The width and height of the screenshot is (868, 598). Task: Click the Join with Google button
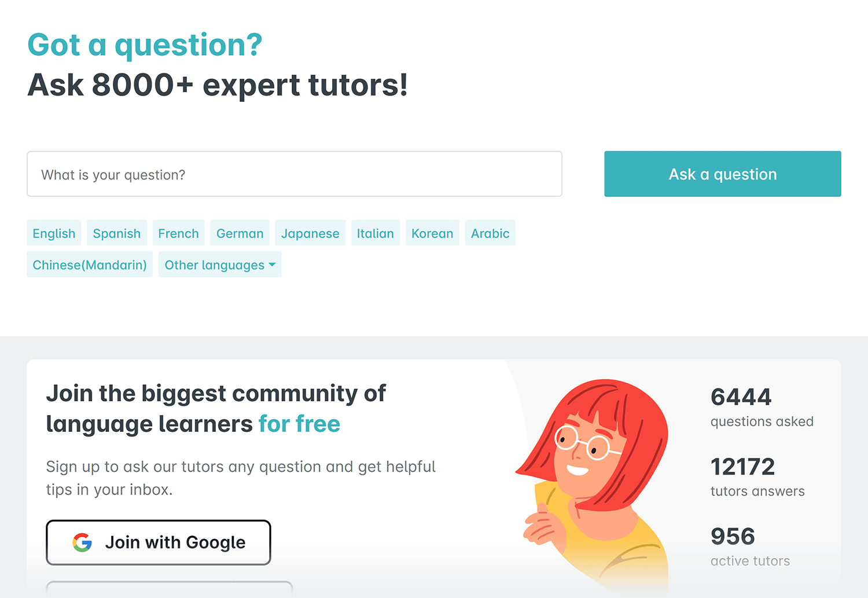click(159, 542)
